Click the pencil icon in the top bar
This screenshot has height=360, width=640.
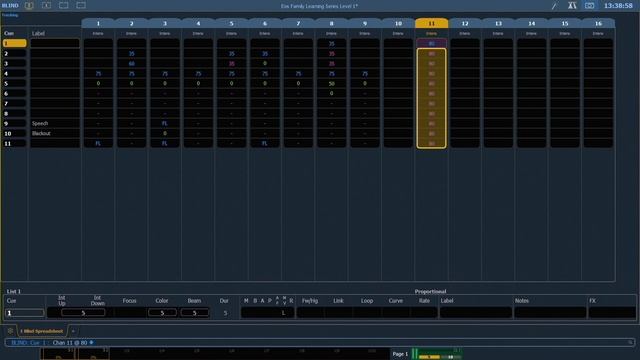554,6
